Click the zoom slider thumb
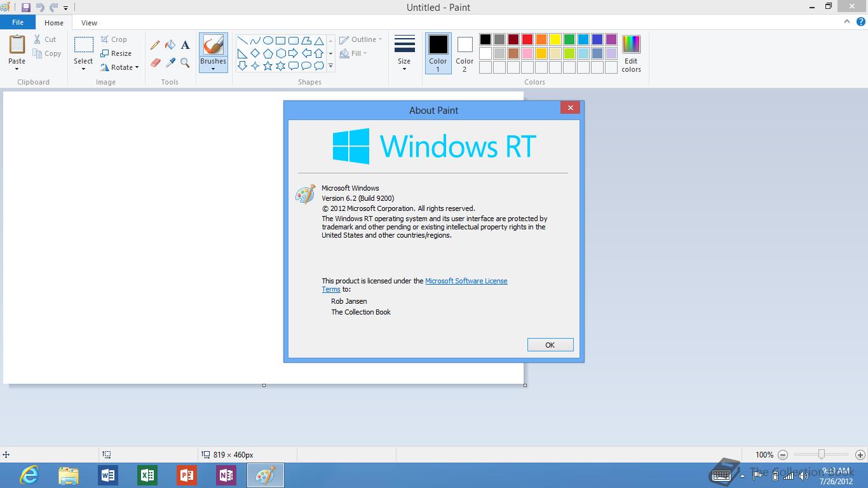The height and width of the screenshot is (488, 868). pos(822,454)
